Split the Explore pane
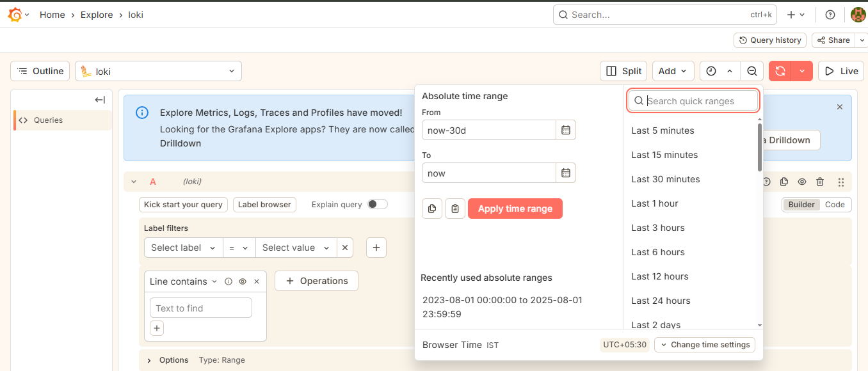 pyautogui.click(x=623, y=71)
